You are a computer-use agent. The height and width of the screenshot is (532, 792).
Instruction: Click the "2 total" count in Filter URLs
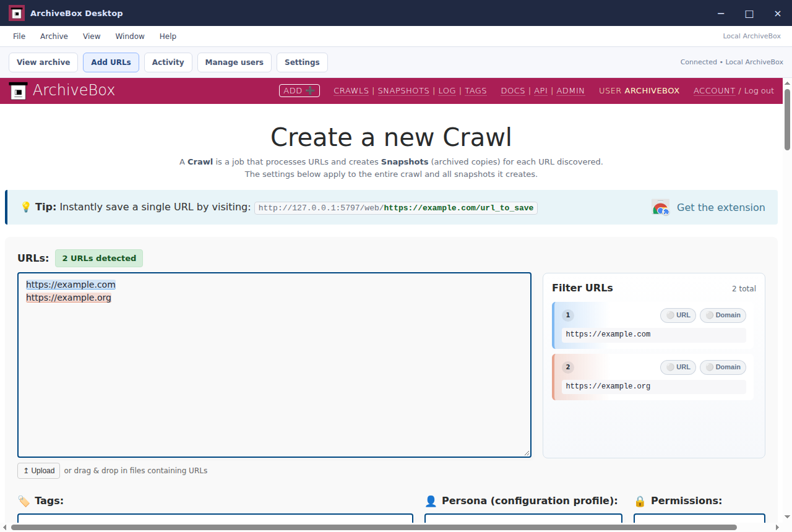pyautogui.click(x=744, y=289)
